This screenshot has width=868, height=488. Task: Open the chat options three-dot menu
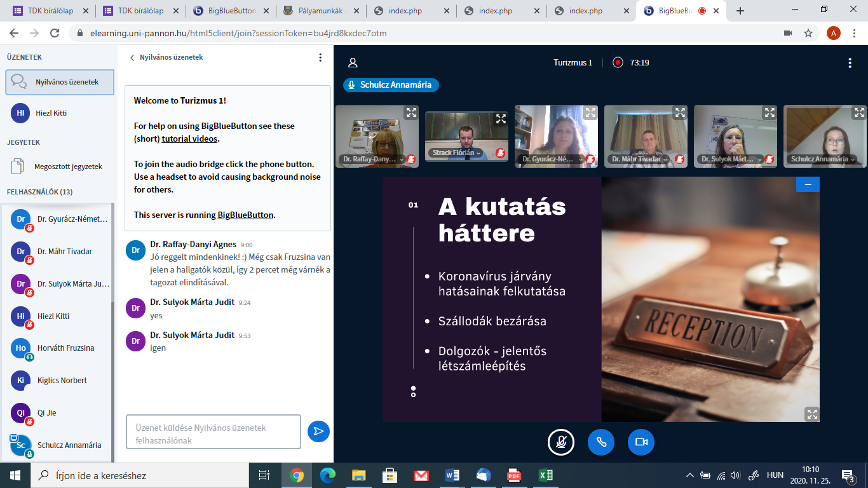320,57
